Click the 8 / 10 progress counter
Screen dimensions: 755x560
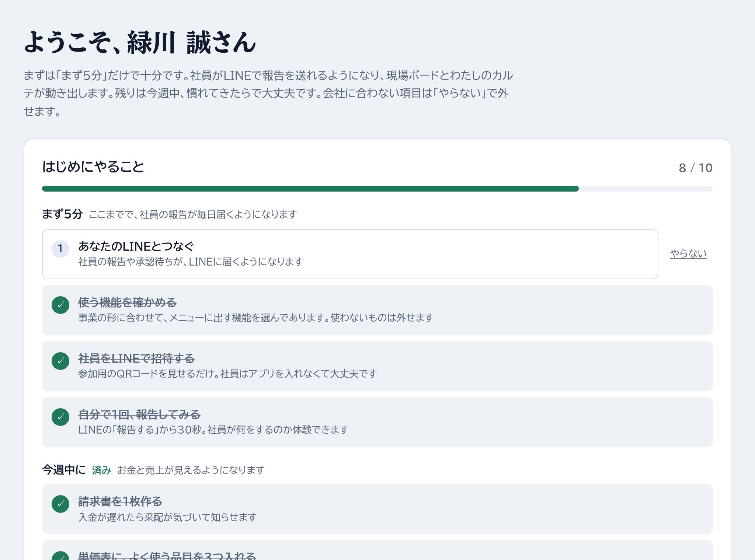[x=696, y=168]
